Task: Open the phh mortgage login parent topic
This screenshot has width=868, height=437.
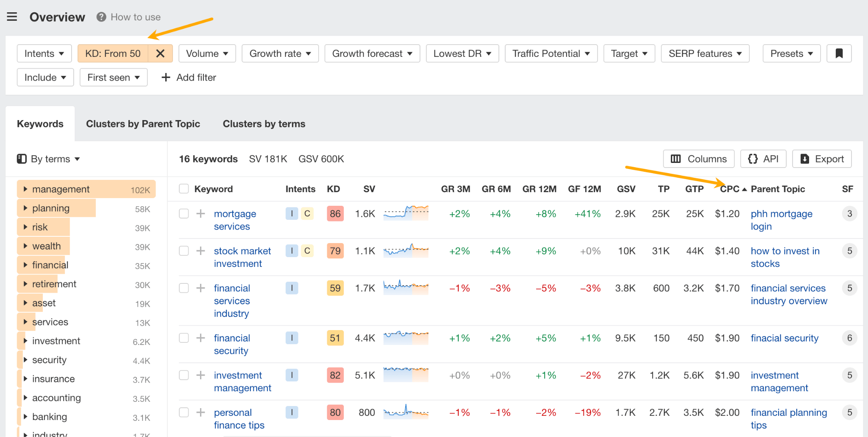Action: click(781, 220)
